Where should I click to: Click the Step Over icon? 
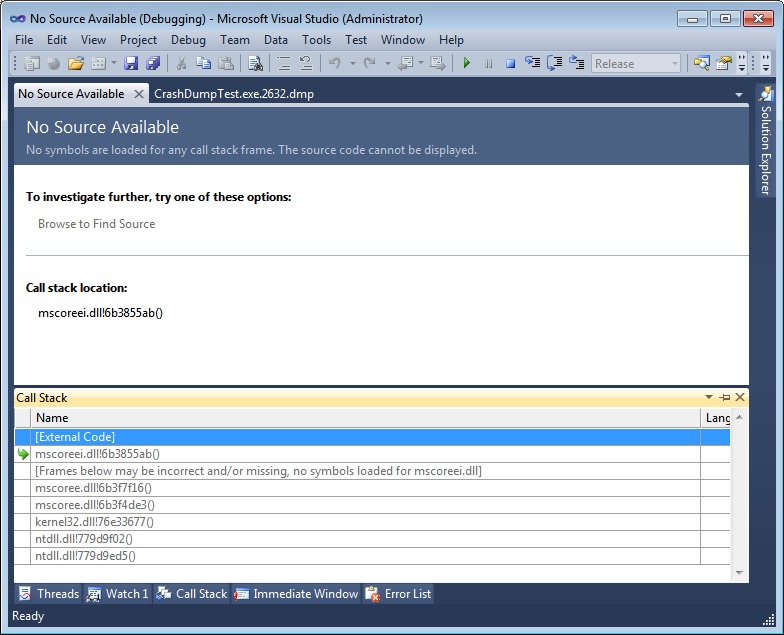tap(554, 63)
